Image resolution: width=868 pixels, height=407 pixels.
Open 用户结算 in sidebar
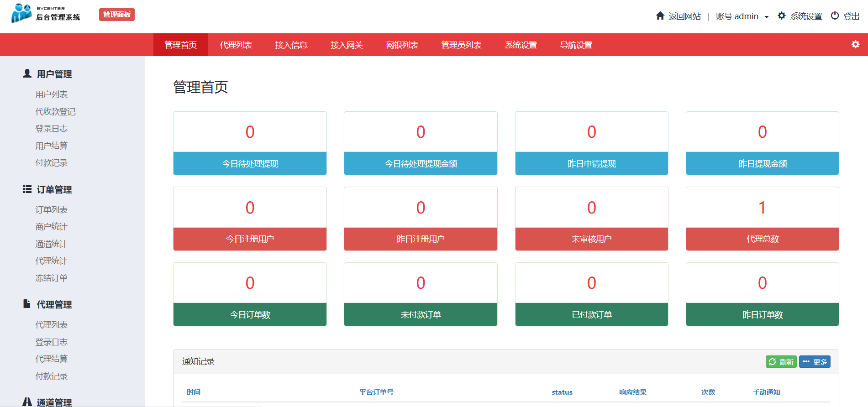(52, 146)
